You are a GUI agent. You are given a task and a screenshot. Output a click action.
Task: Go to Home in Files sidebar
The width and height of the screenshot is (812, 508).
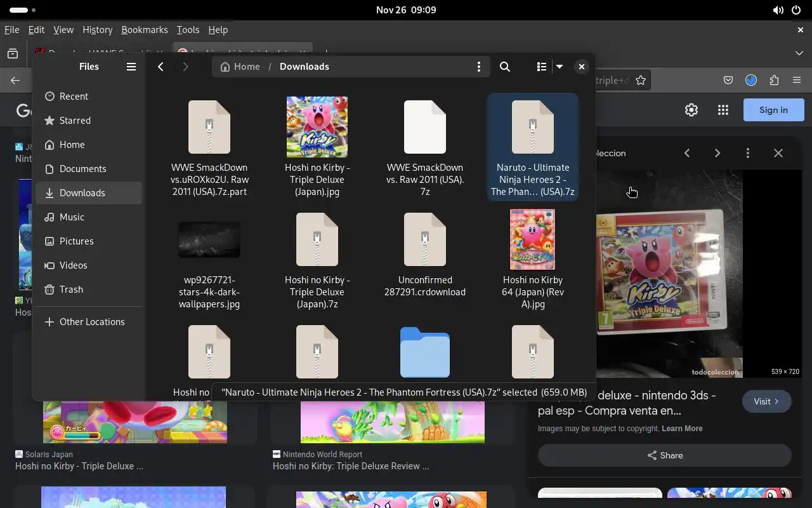click(89, 145)
